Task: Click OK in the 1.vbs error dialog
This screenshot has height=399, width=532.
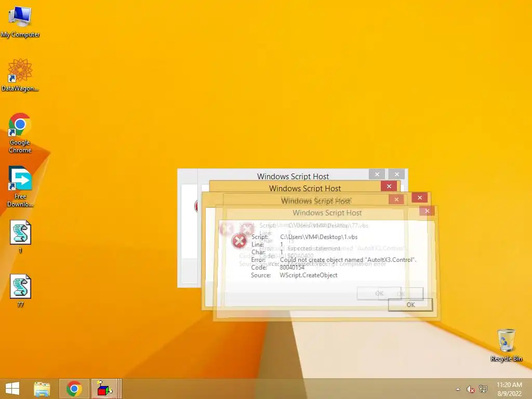Action: [x=410, y=304]
